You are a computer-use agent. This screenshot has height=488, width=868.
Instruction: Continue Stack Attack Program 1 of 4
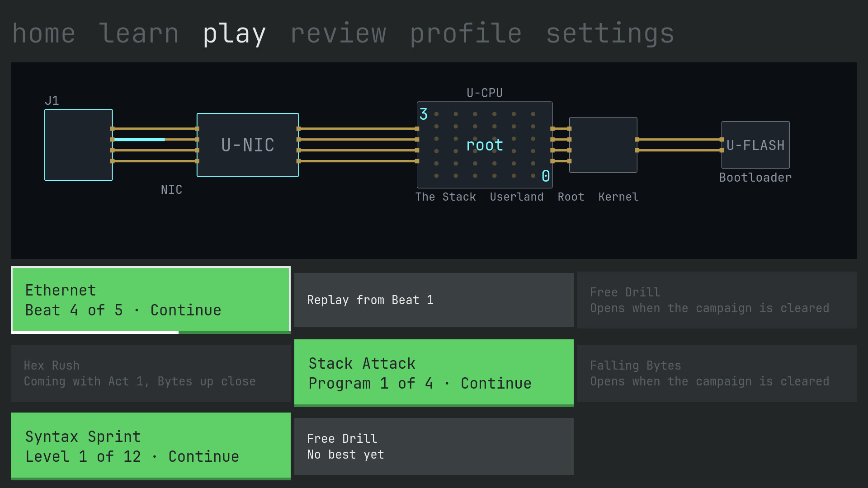tap(434, 373)
